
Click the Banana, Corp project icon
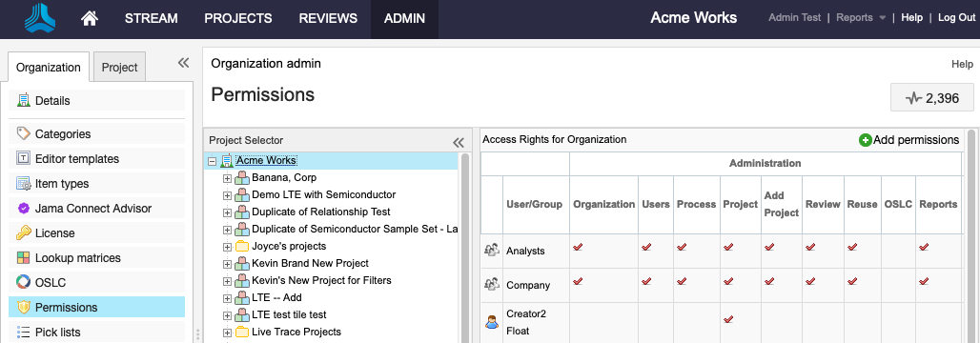click(x=242, y=178)
